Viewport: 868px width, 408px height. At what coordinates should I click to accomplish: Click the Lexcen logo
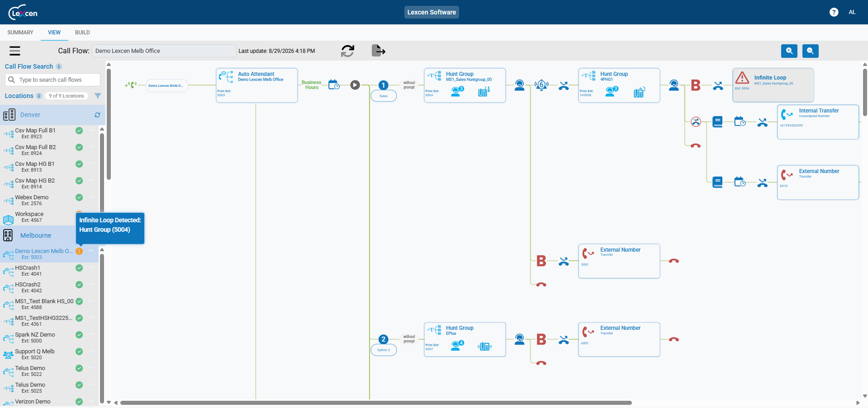[x=23, y=13]
